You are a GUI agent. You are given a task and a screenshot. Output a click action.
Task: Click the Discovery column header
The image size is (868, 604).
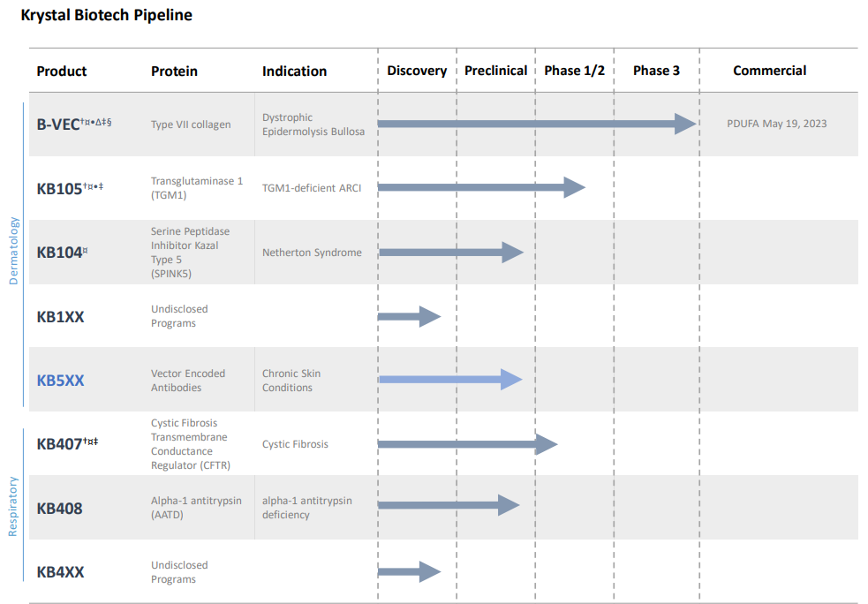click(417, 71)
